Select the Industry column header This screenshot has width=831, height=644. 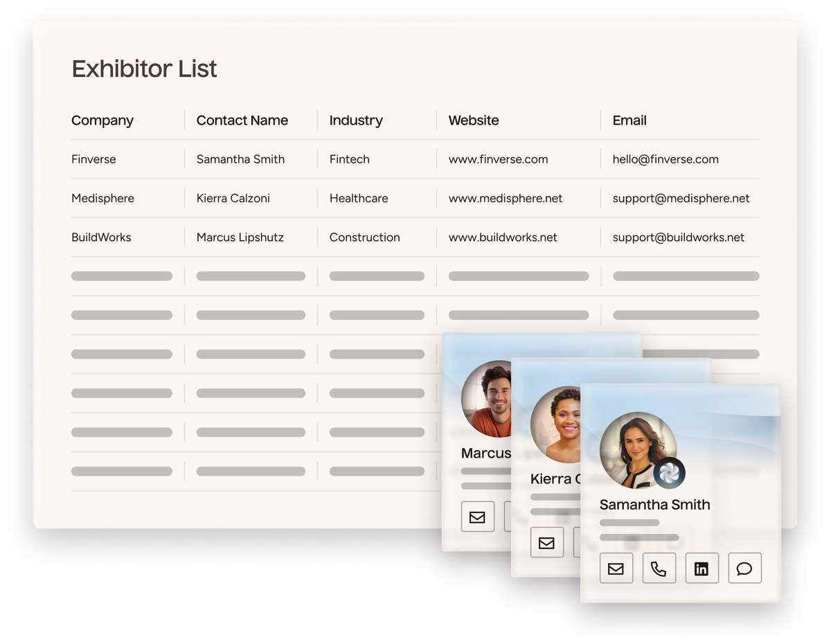point(355,120)
